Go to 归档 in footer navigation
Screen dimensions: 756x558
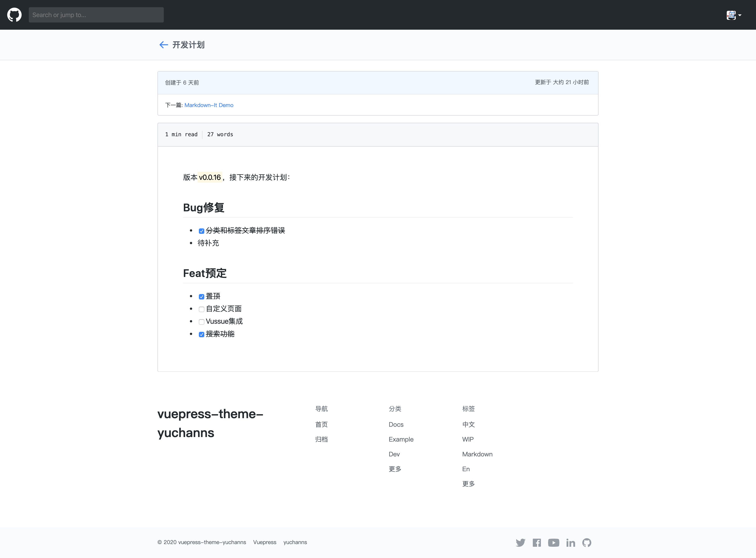(x=321, y=440)
